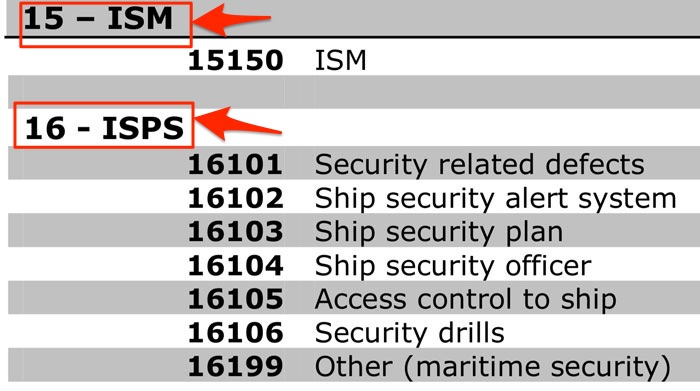
Task: Click the '16 - ISPS' section heading
Action: (x=104, y=128)
